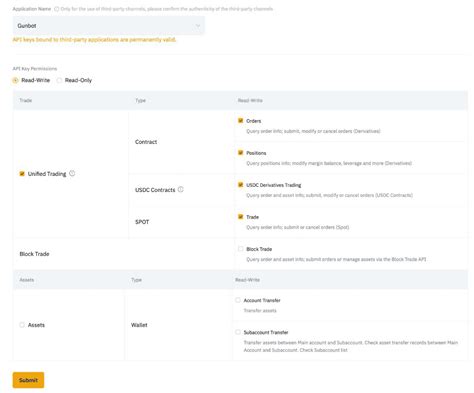
Task: Open the Application Name dropdown showing Gunbot
Action: [x=109, y=26]
